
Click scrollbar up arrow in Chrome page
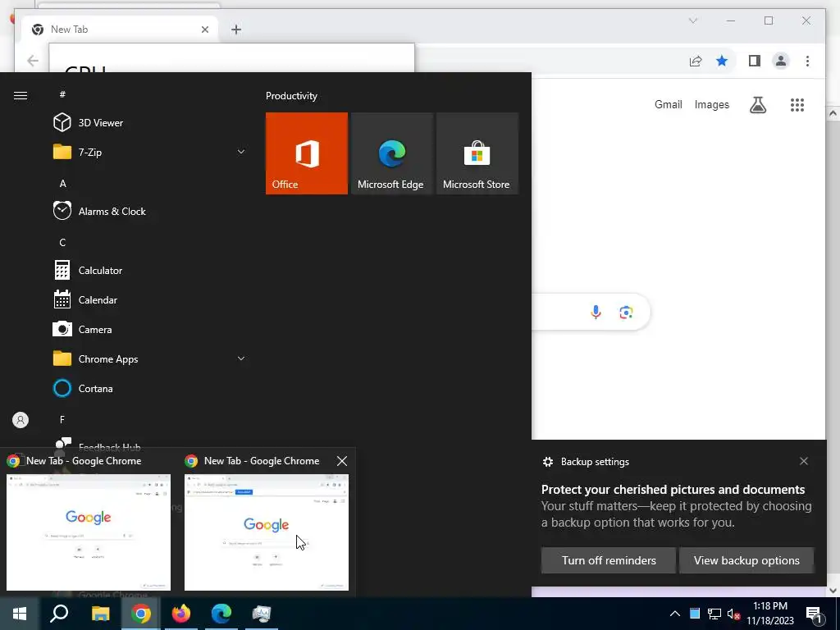point(833,113)
